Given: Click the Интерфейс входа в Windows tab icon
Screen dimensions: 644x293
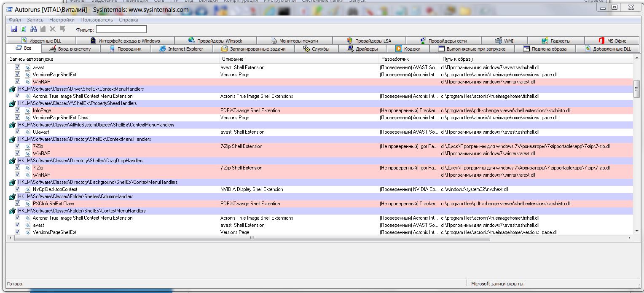Looking at the screenshot, I should coord(93,41).
